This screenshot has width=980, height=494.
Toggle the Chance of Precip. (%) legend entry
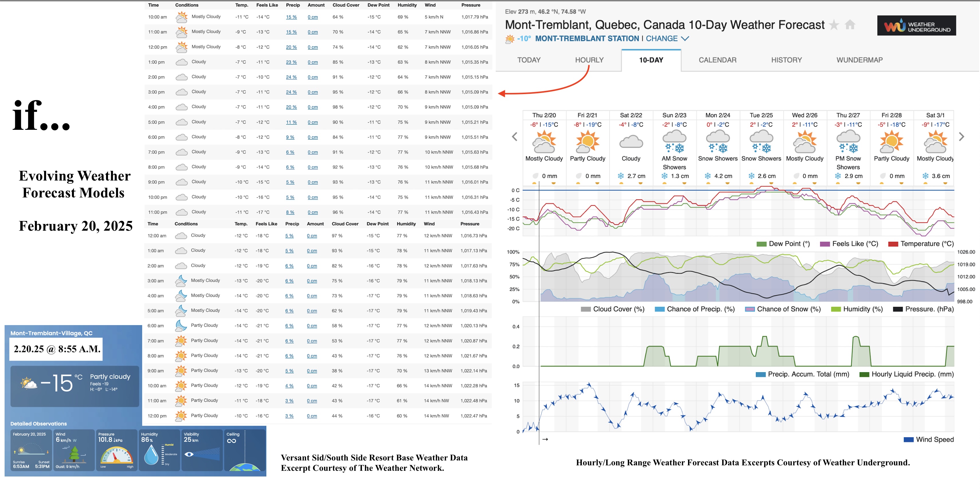(694, 309)
